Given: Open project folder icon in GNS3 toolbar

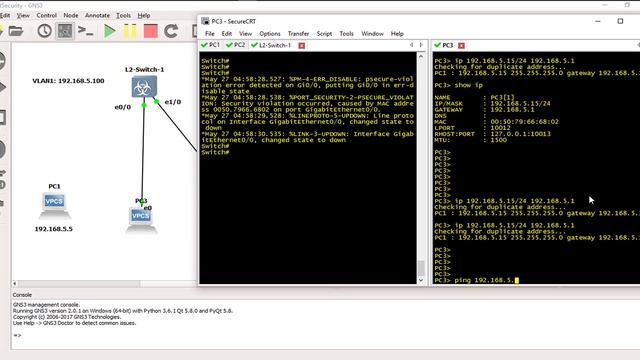Looking at the screenshot, I should 16,31.
